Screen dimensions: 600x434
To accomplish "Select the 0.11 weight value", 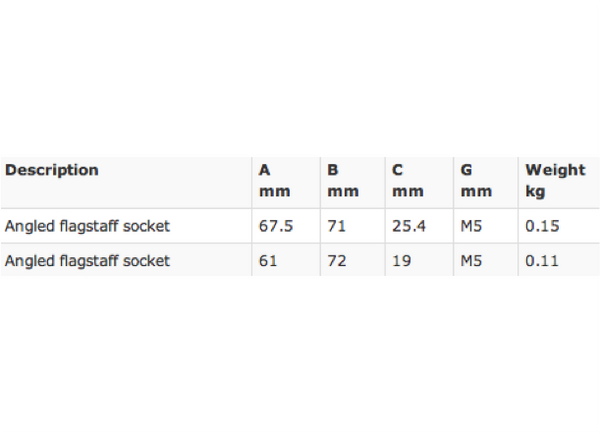I will tap(542, 261).
